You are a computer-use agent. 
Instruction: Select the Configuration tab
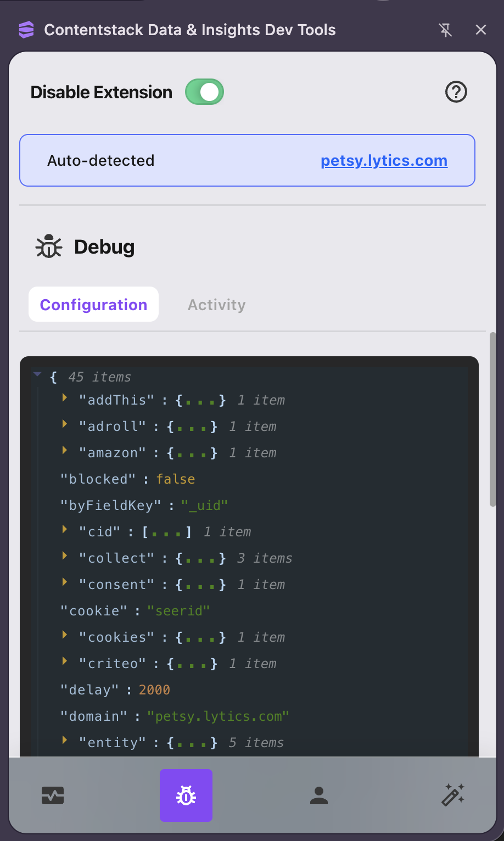pos(93,305)
